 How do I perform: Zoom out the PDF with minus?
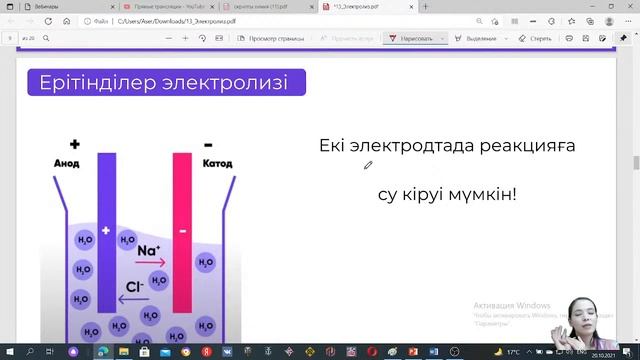169,38
